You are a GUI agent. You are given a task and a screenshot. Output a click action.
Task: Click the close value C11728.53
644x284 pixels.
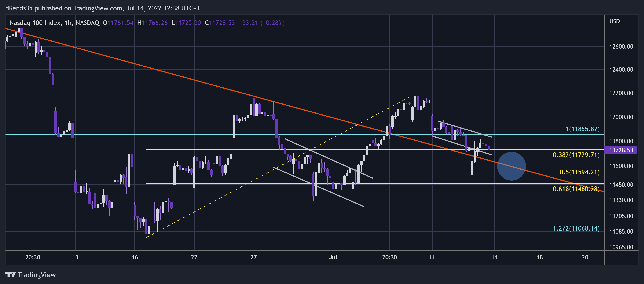(220, 23)
